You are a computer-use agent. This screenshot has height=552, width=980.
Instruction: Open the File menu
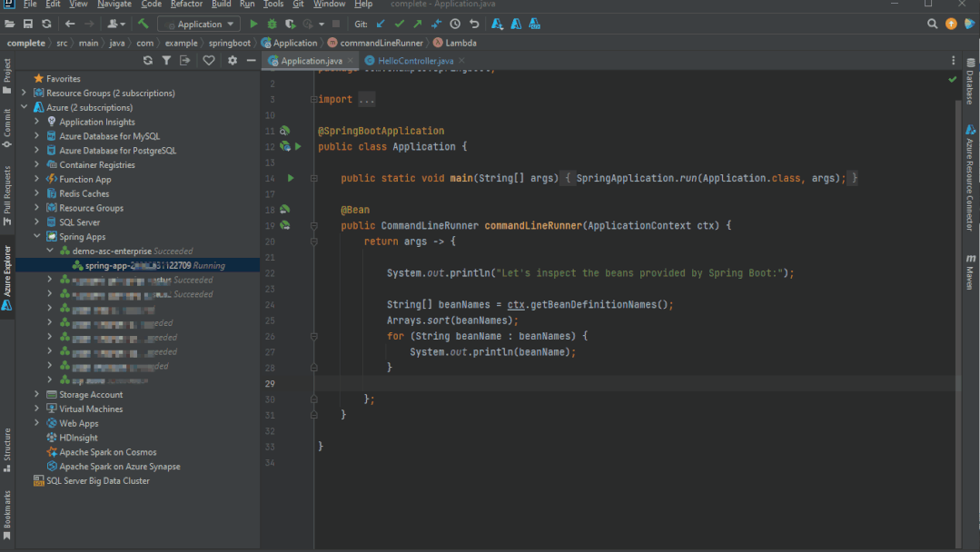tap(30, 4)
